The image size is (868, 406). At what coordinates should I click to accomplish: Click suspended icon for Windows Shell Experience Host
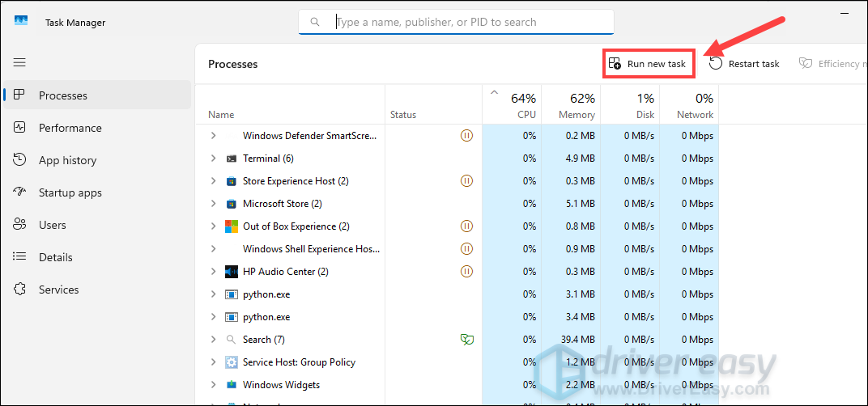click(466, 249)
